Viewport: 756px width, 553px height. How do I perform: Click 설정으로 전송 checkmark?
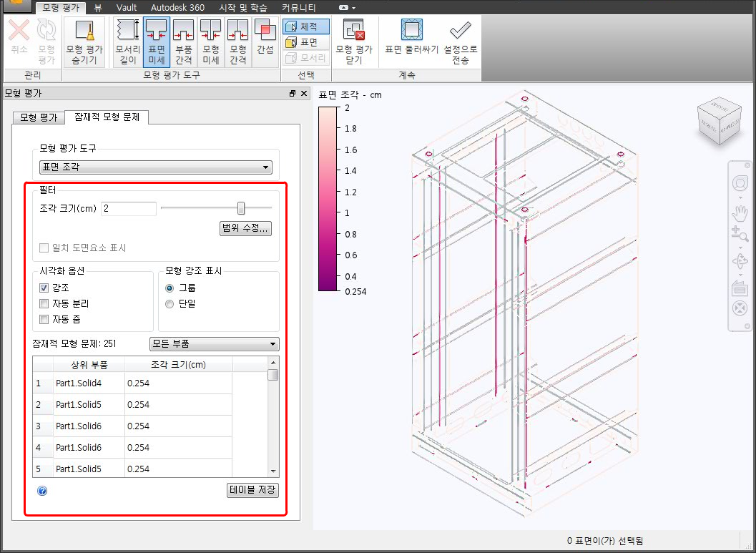pyautogui.click(x=460, y=30)
